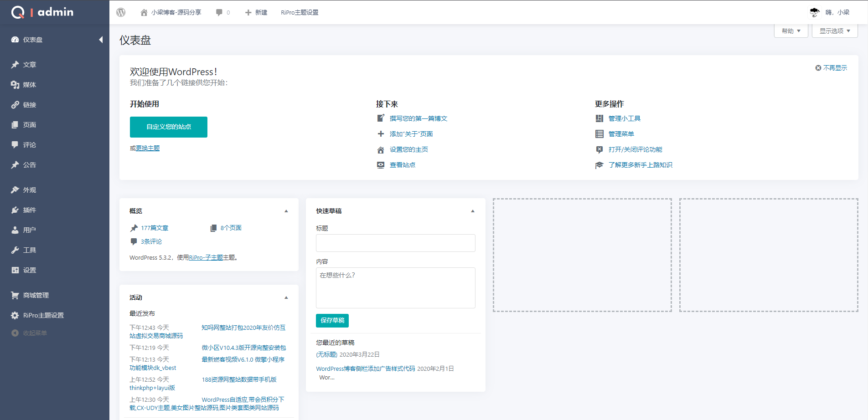Click the speech bubble icon for 评论 menu
Image resolution: width=868 pixels, height=420 pixels.
[15, 145]
